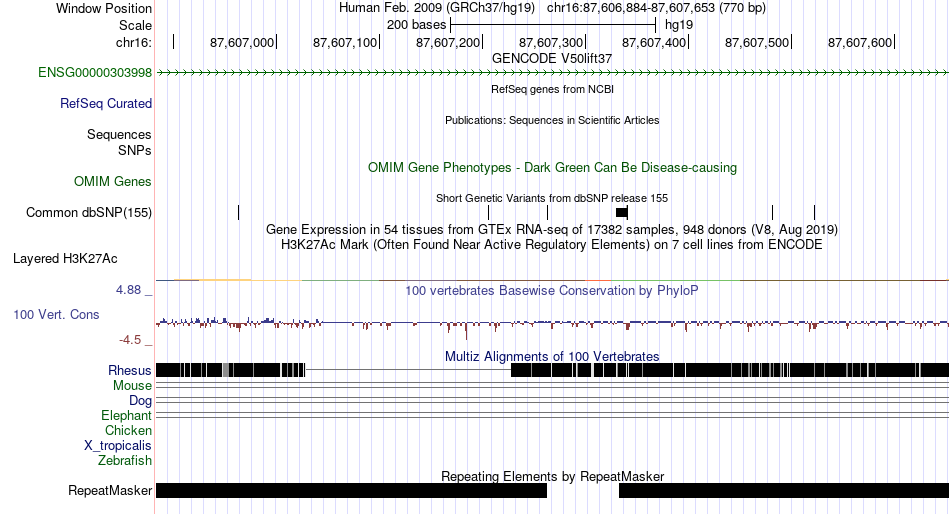Select the X_tropicalis alignment row label
The image size is (950, 514).
click(x=118, y=446)
